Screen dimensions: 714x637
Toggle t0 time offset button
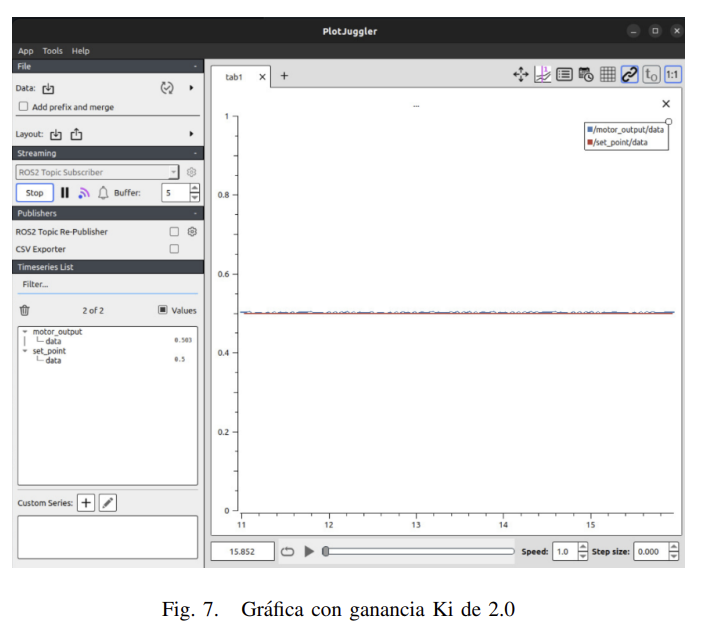(x=651, y=74)
